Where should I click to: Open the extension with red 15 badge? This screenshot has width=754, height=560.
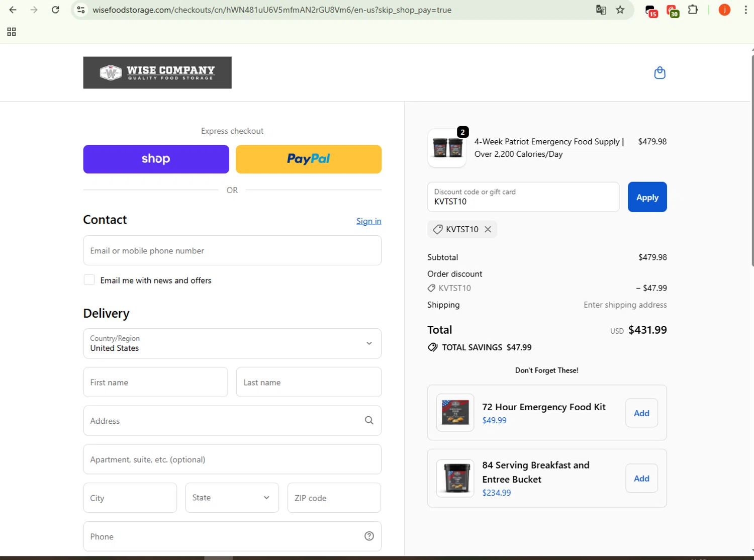pos(651,11)
